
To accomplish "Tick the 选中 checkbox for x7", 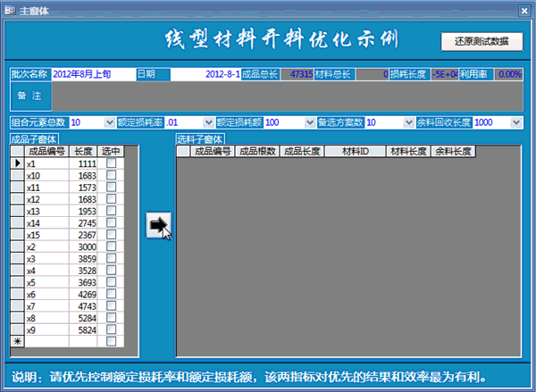I will point(111,306).
